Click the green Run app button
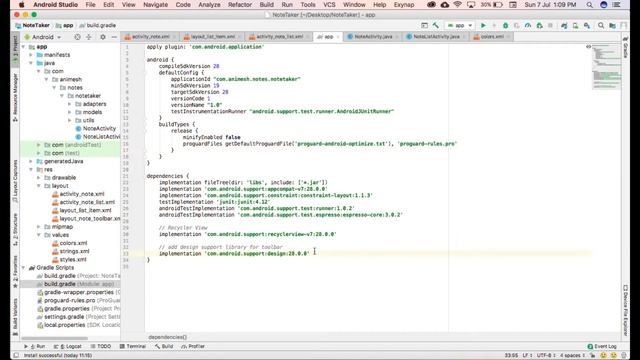 483,25
